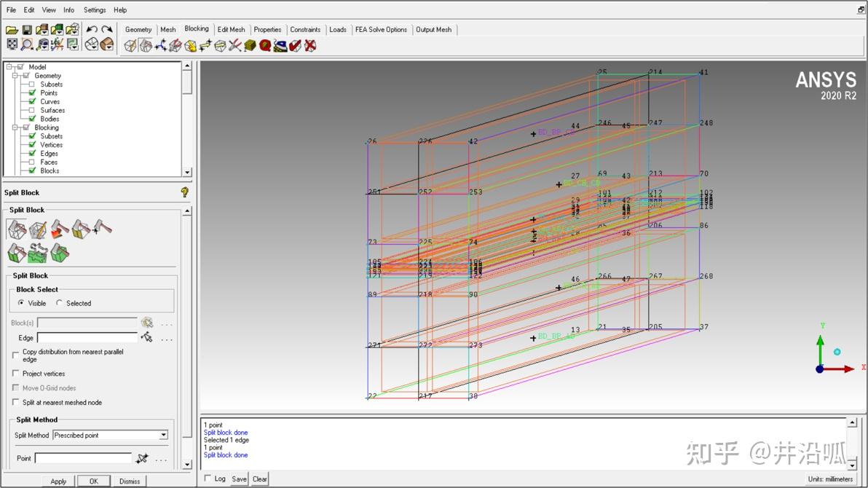Open the Settings menu
The height and width of the screenshot is (488, 868).
pos(95,10)
